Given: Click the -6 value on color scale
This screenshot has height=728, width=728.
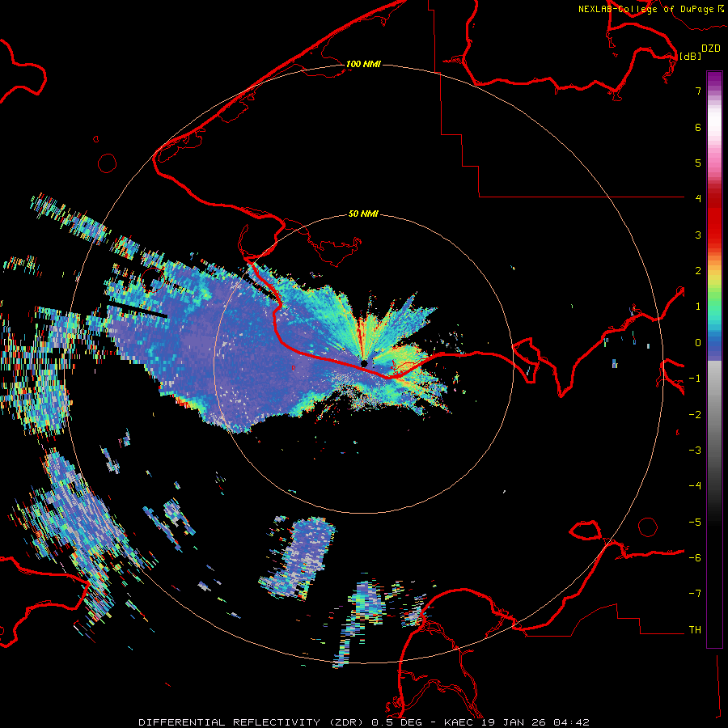Looking at the screenshot, I should [695, 558].
